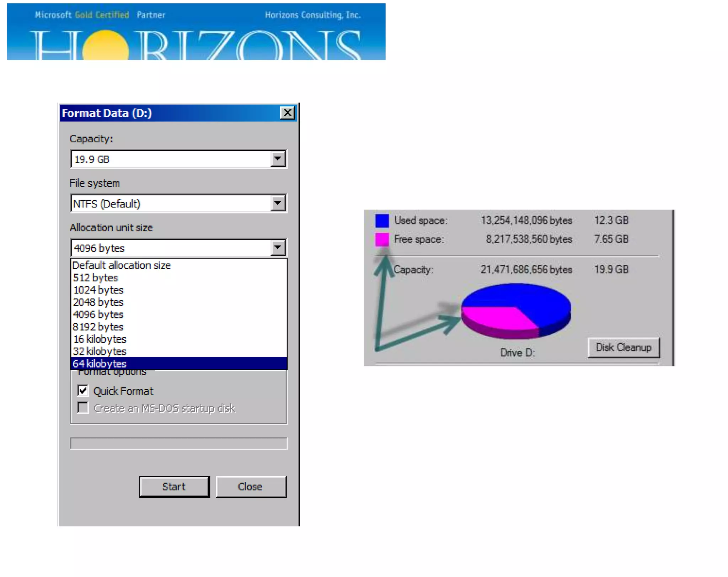The width and height of the screenshot is (728, 577).
Task: Open the File system dropdown arrow
Action: (x=278, y=203)
